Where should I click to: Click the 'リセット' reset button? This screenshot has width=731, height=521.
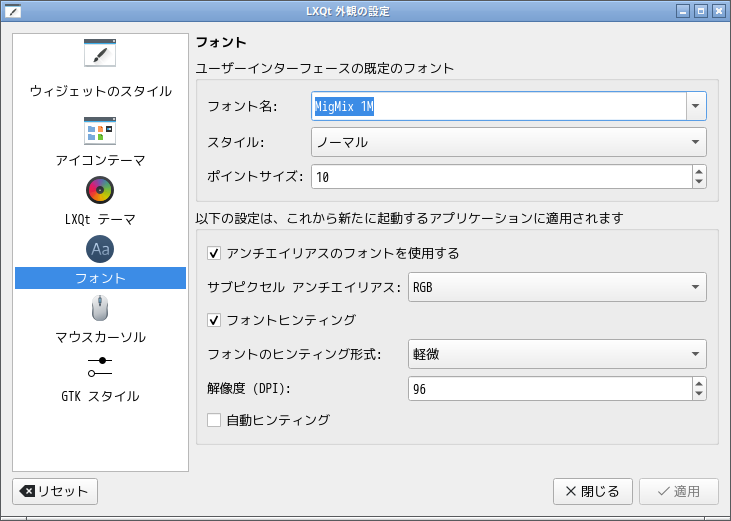pyautogui.click(x=55, y=491)
